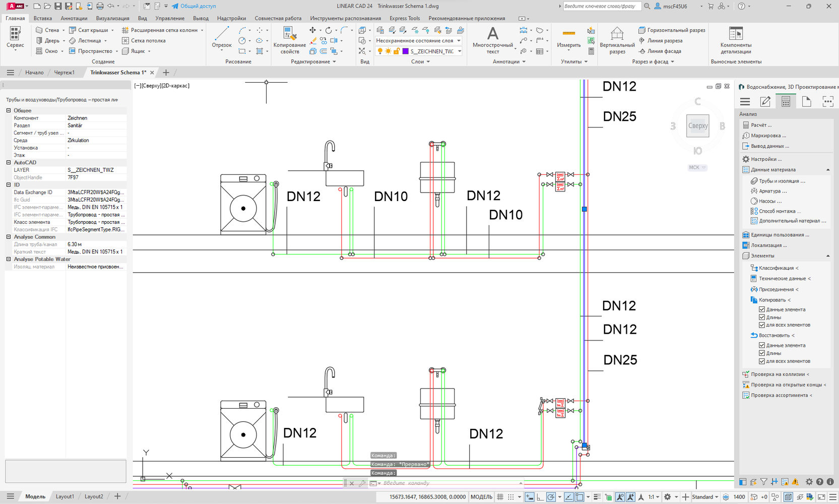
Task: Click Проверка на коллизии command
Action: 779,374
